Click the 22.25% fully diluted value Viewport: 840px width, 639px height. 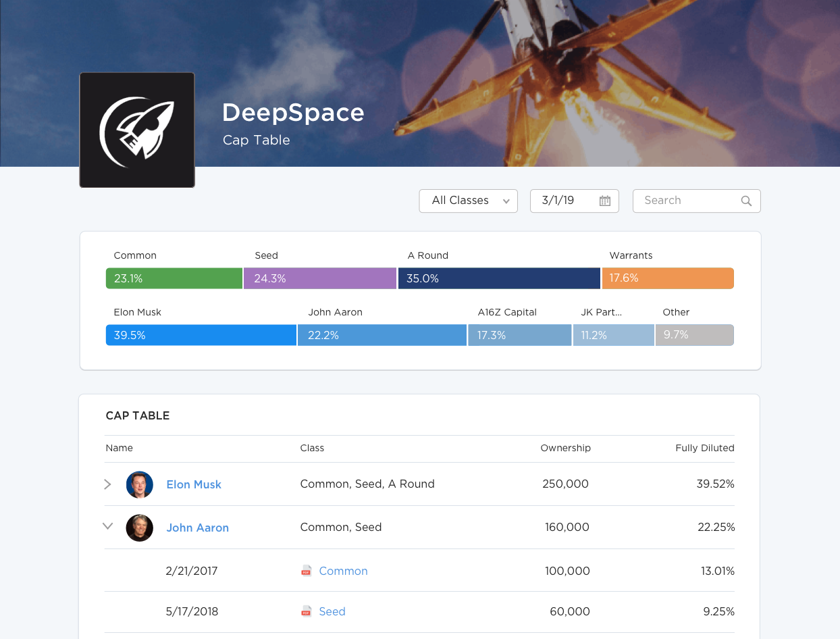click(x=715, y=527)
